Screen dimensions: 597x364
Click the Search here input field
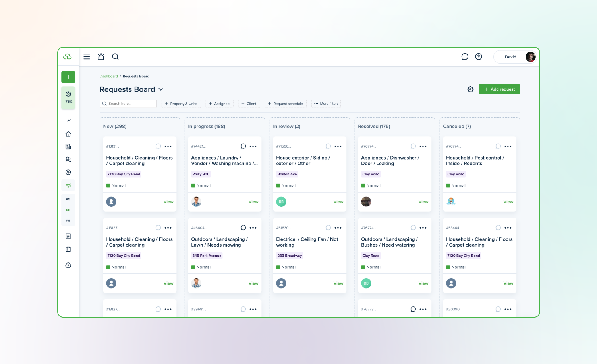pyautogui.click(x=128, y=104)
